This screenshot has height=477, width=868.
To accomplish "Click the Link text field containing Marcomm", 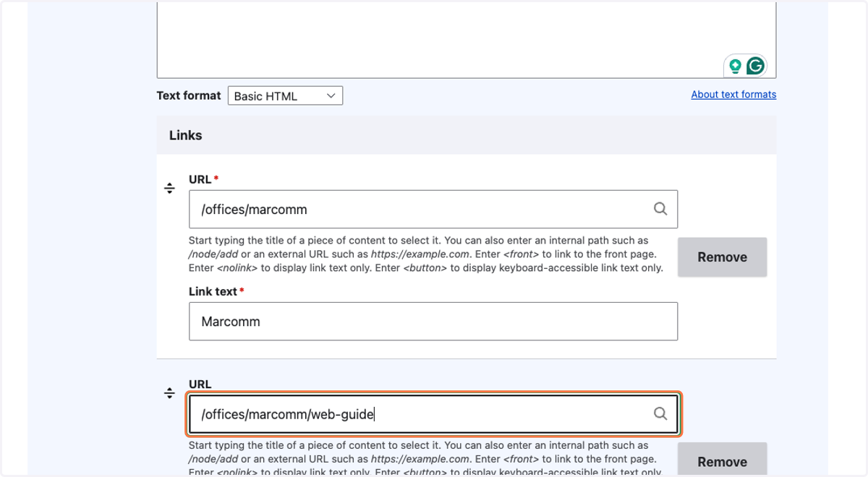I will (433, 322).
